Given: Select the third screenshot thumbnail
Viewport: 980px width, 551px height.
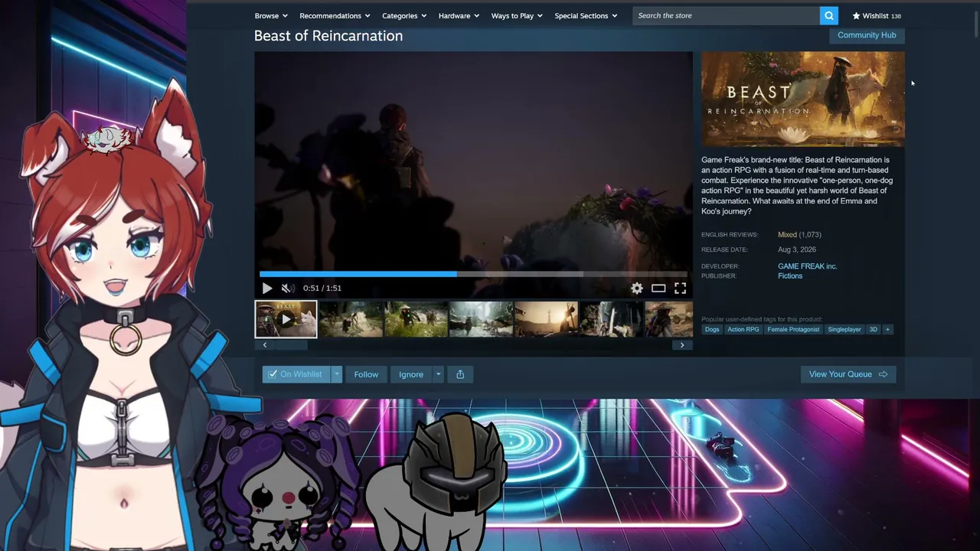Looking at the screenshot, I should point(416,319).
